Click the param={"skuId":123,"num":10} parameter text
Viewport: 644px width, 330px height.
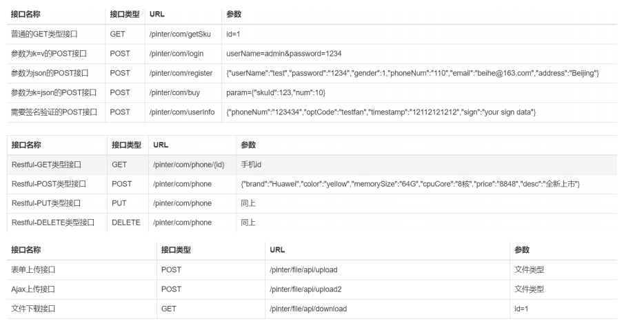tap(275, 92)
